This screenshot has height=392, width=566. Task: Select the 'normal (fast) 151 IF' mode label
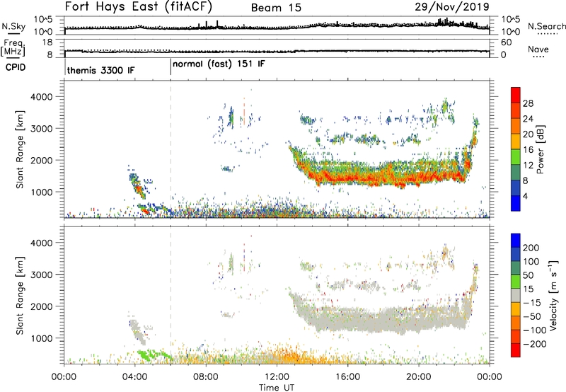[x=219, y=64]
